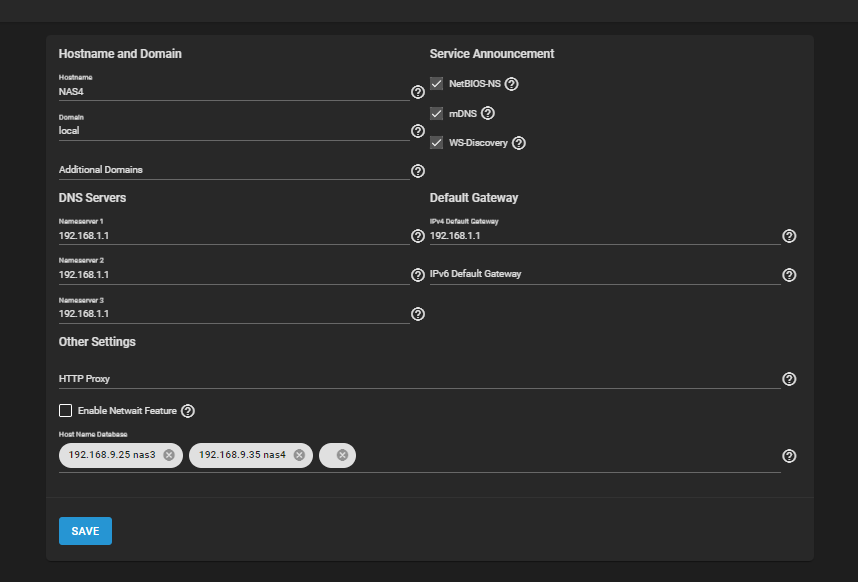This screenshot has width=858, height=582.
Task: Click the help icon beside NetBIOS-NS
Action: (512, 84)
